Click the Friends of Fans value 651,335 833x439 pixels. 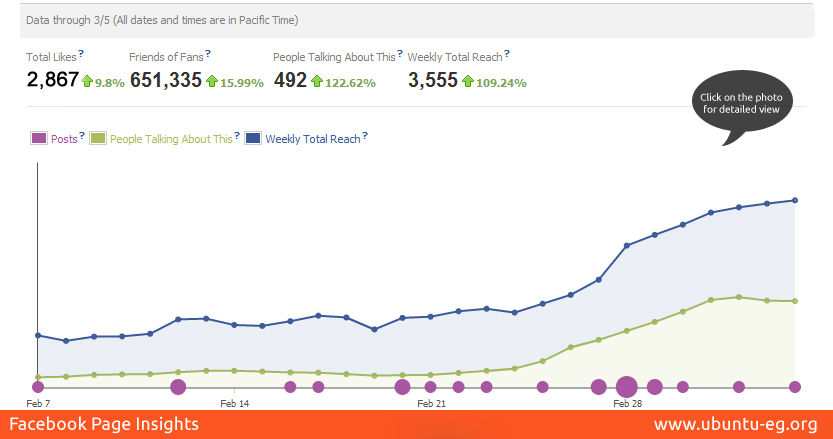tap(166, 81)
